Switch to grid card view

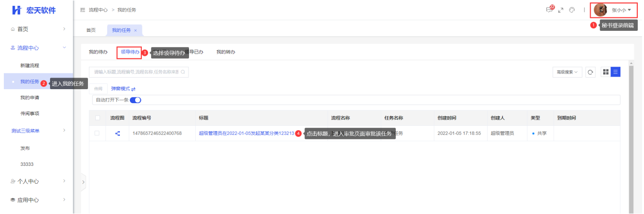point(606,72)
